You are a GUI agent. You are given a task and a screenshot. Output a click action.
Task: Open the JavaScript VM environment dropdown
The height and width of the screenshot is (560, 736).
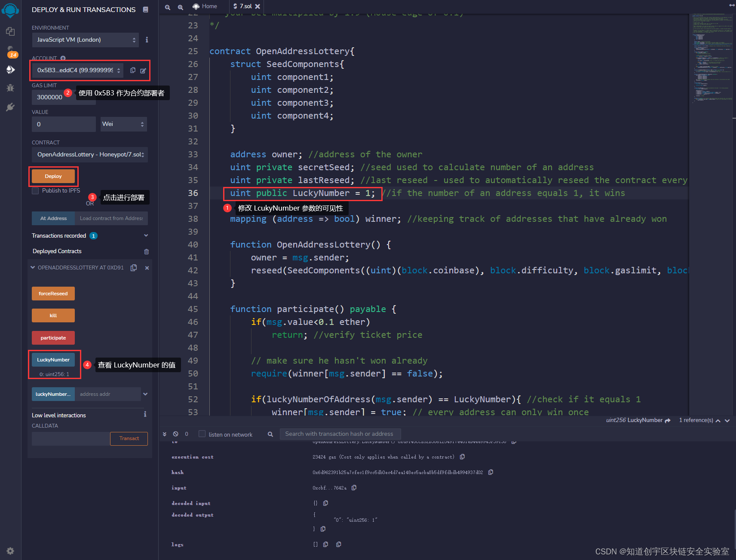pyautogui.click(x=86, y=40)
